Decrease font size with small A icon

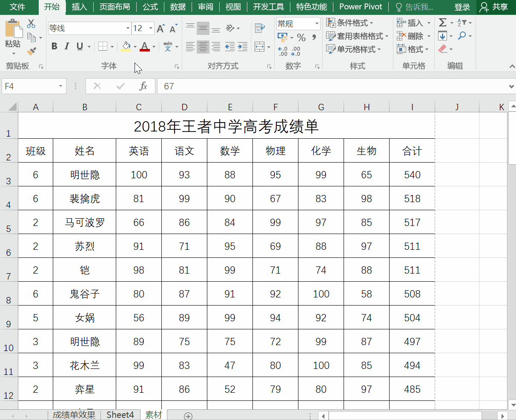(x=173, y=29)
